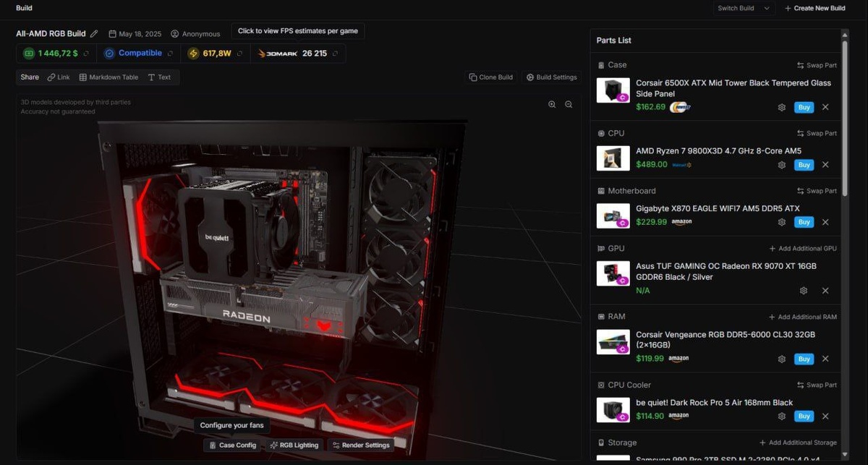Image resolution: width=868 pixels, height=465 pixels.
Task: Remove the Ryzen 7 9800X3D CPU
Action: pos(825,165)
